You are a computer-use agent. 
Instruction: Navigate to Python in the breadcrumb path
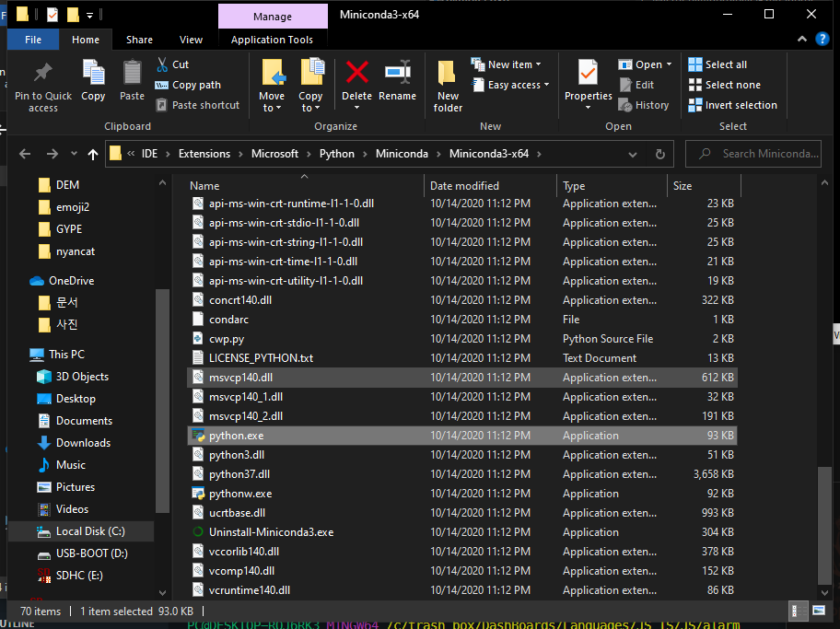(x=337, y=154)
